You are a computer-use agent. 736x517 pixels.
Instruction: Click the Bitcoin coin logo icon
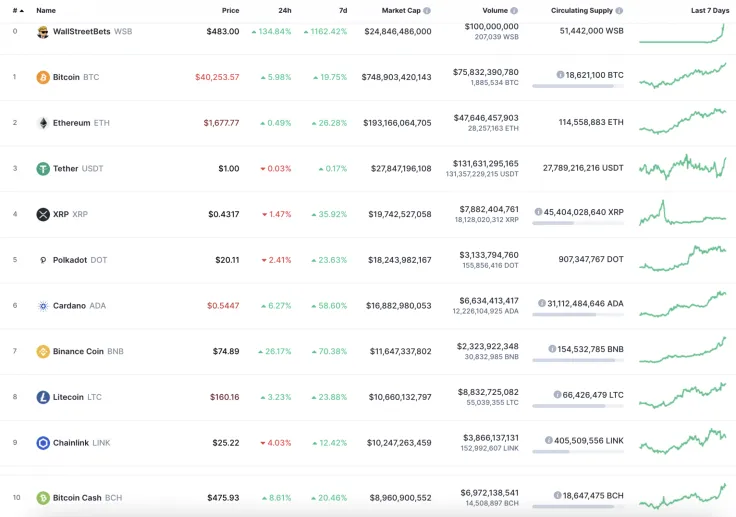coord(43,77)
